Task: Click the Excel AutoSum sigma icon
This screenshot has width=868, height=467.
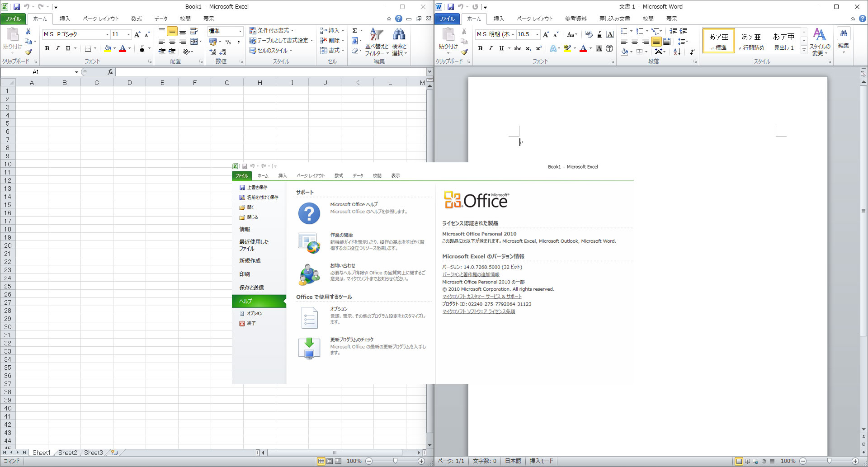Action: (x=355, y=31)
